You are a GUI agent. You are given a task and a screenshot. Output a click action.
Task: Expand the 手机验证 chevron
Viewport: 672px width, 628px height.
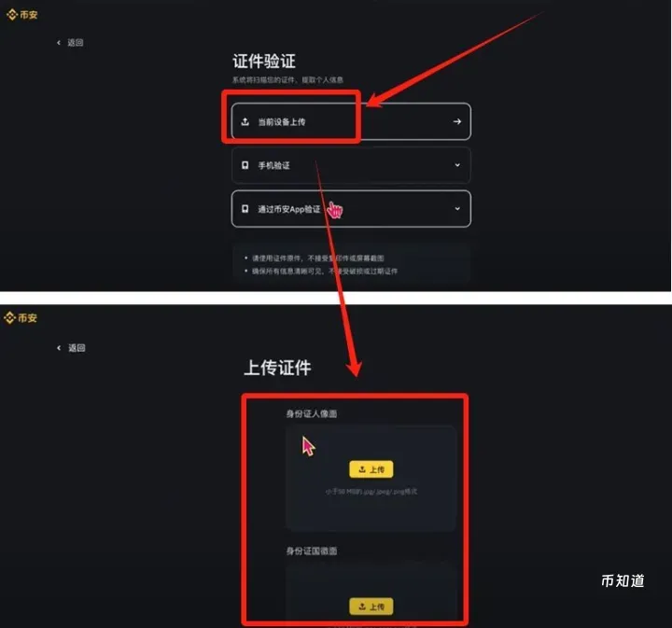457,165
